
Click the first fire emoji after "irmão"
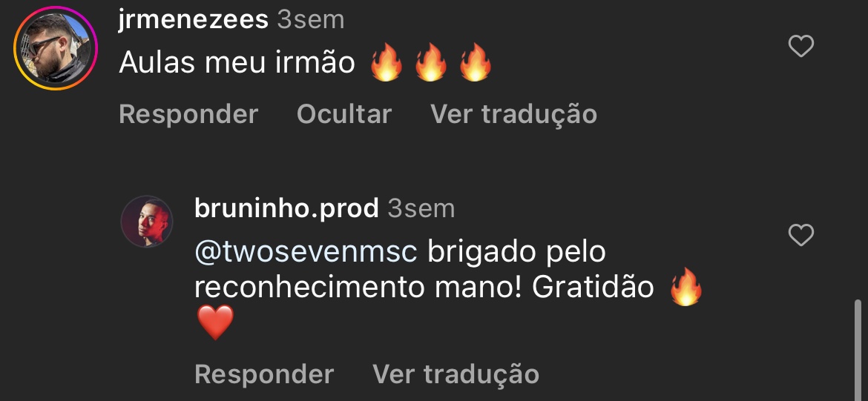tap(386, 62)
